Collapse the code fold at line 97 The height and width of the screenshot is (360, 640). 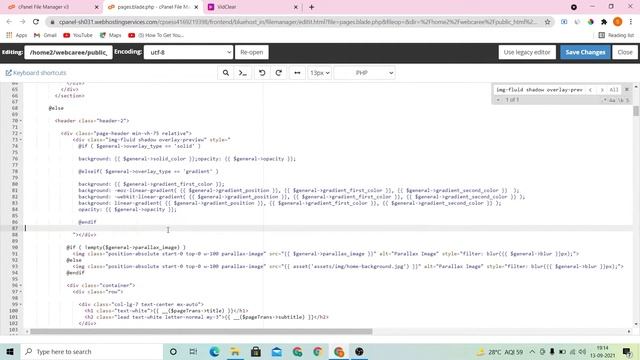tap(21, 291)
